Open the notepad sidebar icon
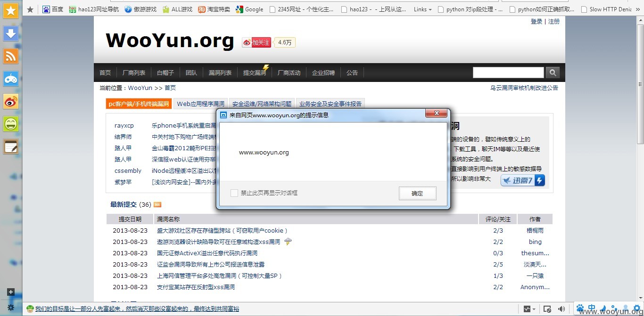 pyautogui.click(x=11, y=146)
